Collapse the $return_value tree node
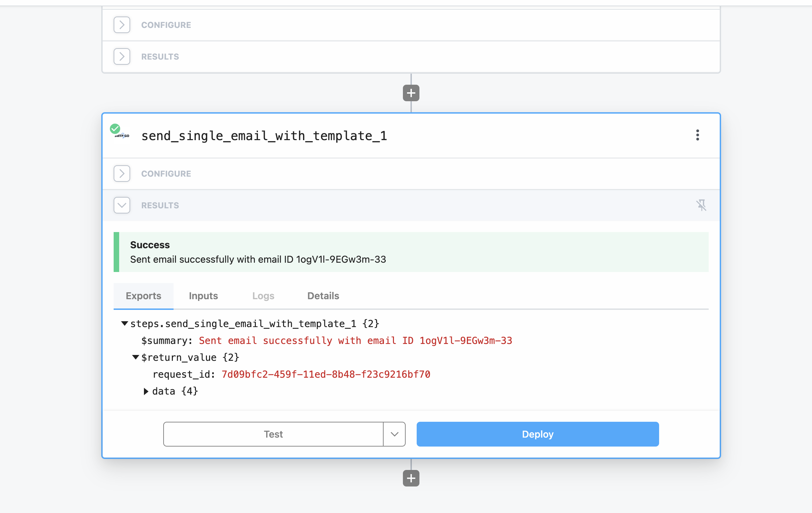The width and height of the screenshot is (812, 513). click(x=136, y=357)
